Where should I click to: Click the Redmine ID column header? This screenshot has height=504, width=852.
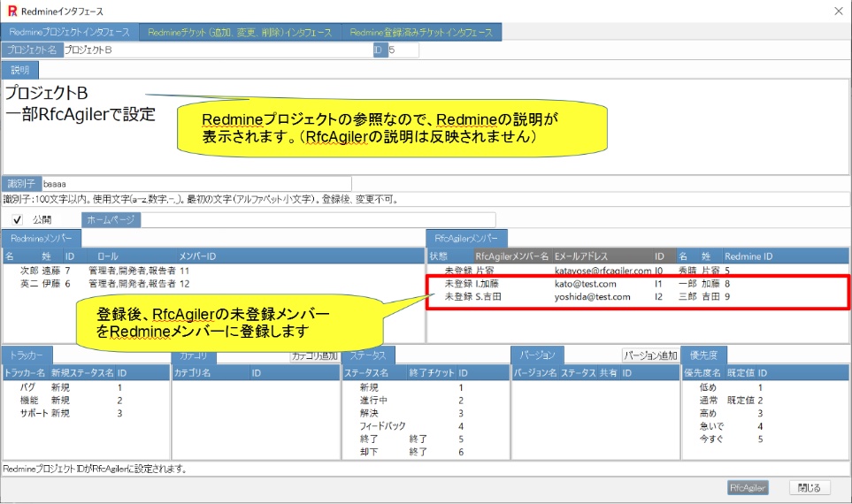(748, 256)
